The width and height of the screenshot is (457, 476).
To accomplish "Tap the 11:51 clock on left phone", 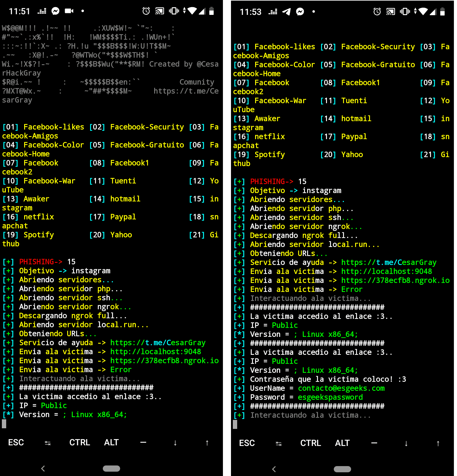I will click(x=20, y=11).
